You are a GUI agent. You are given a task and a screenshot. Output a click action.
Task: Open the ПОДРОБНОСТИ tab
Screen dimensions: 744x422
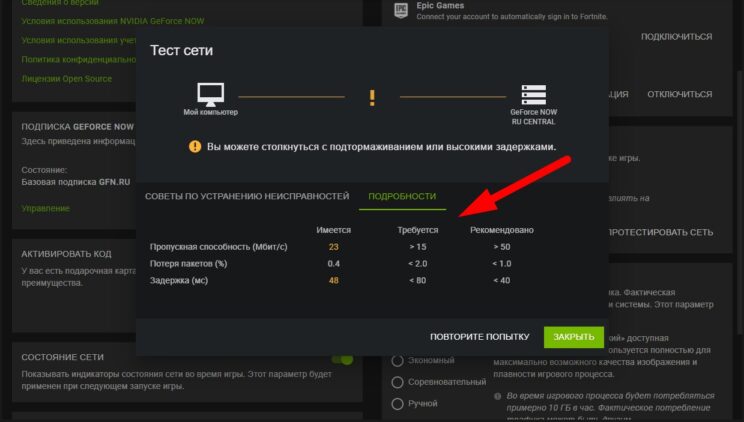pos(402,196)
